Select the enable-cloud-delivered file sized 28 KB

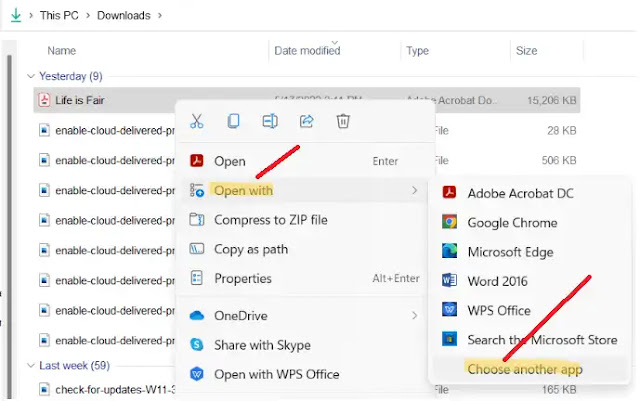pyautogui.click(x=115, y=130)
